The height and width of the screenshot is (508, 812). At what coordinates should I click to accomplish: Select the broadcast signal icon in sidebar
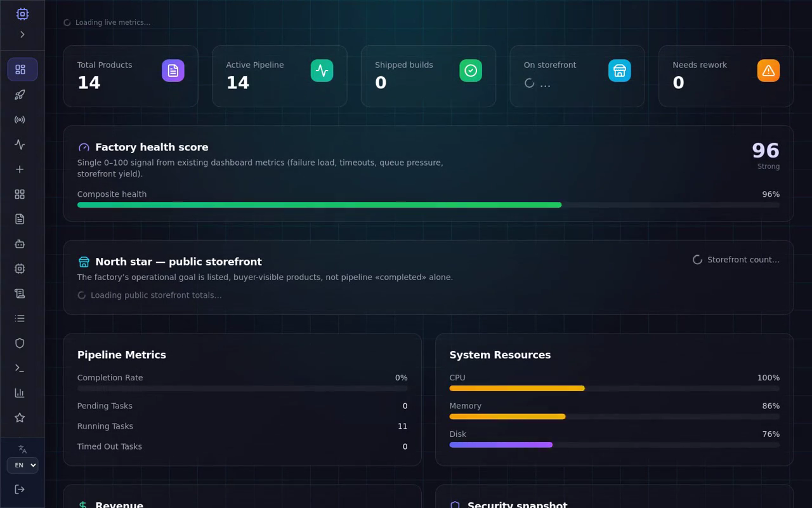20,119
